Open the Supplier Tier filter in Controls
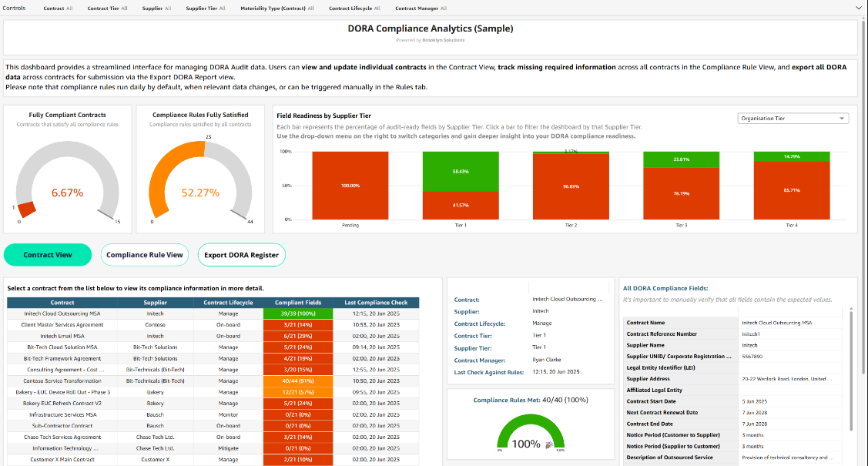868x466 pixels. (x=206, y=8)
